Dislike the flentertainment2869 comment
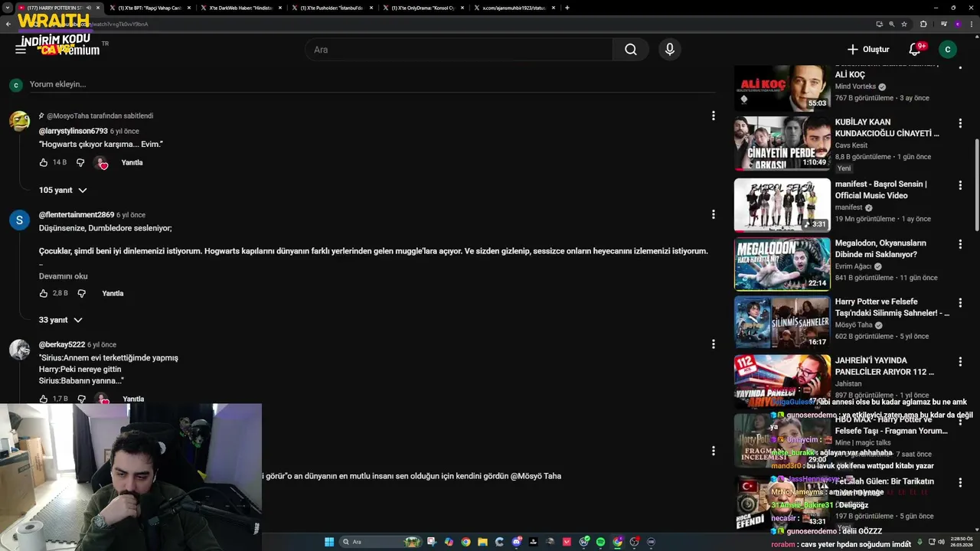Screen dimensions: 980x551 [81, 293]
